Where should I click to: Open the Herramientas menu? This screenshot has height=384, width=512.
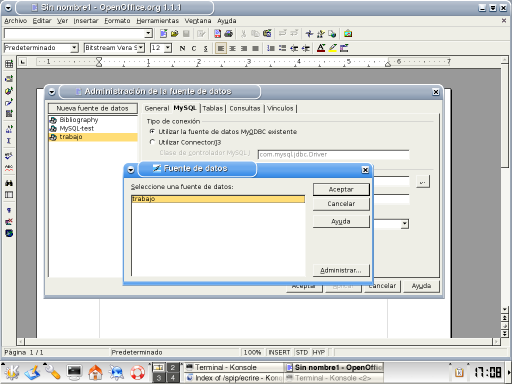[x=158, y=21]
